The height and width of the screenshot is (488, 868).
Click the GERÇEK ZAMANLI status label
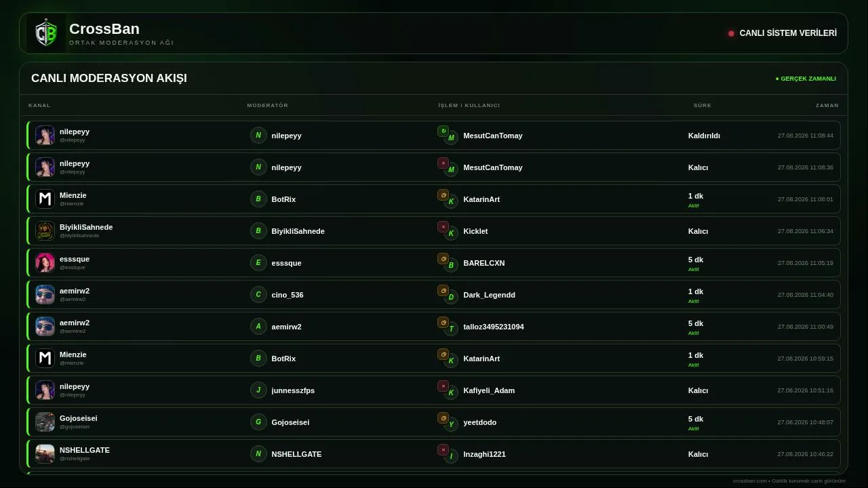click(806, 79)
